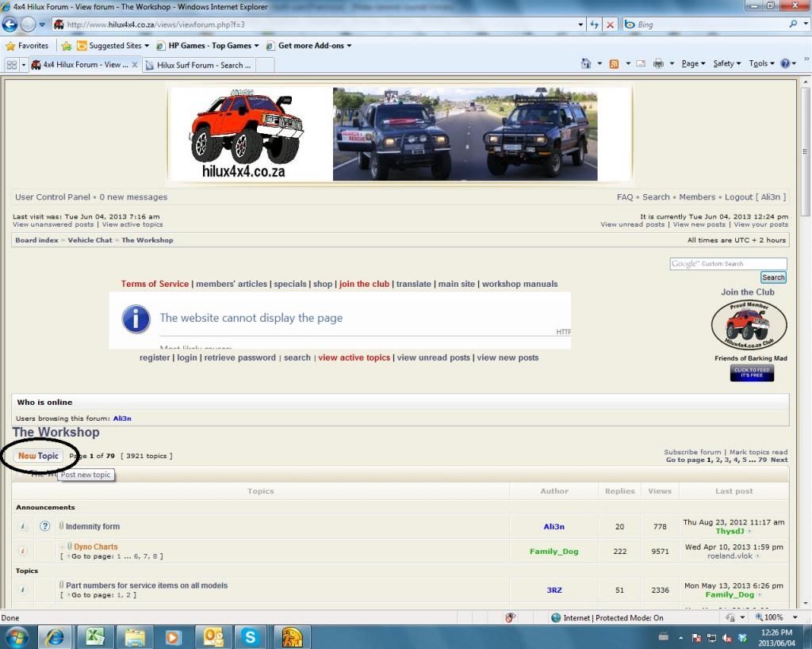812x649 pixels.
Task: Expand Get more Add-ons dropdown
Action: tap(349, 45)
